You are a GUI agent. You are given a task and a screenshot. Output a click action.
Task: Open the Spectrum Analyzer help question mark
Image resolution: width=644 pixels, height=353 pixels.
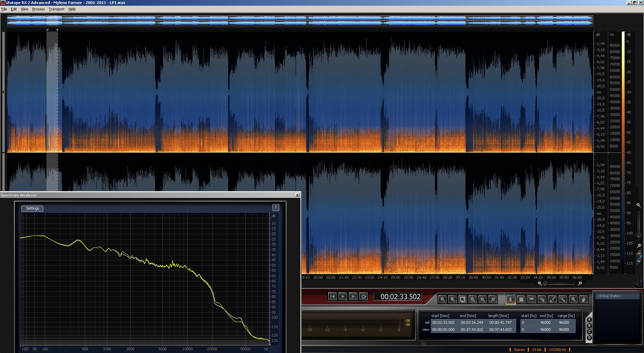[276, 208]
